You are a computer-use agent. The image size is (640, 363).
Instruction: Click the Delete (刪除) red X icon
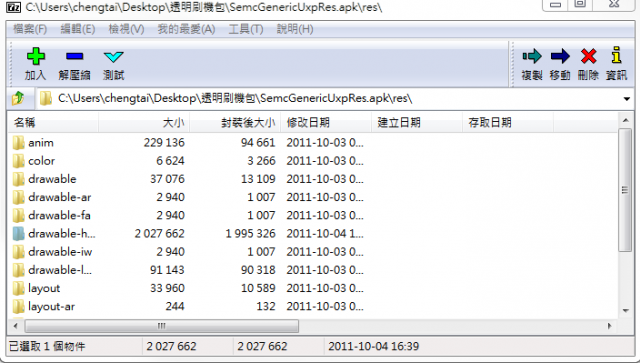tap(588, 56)
